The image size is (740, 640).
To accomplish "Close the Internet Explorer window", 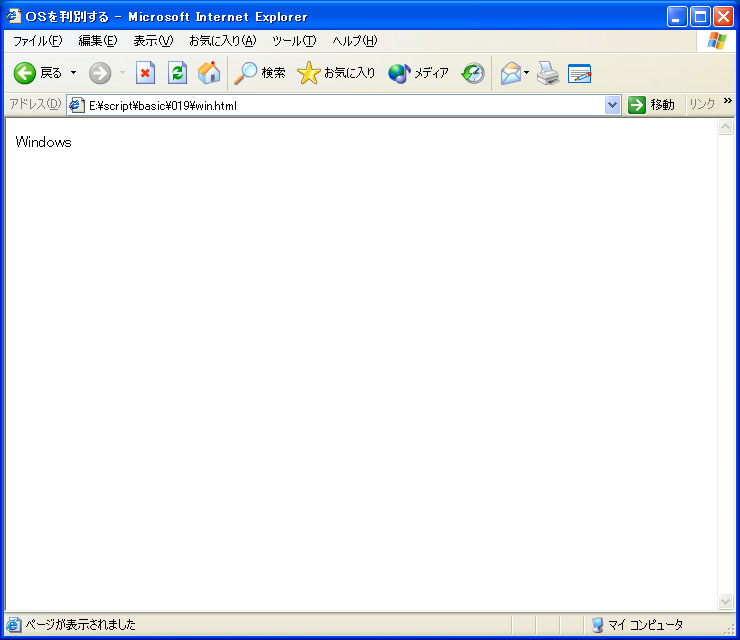I will pos(723,17).
